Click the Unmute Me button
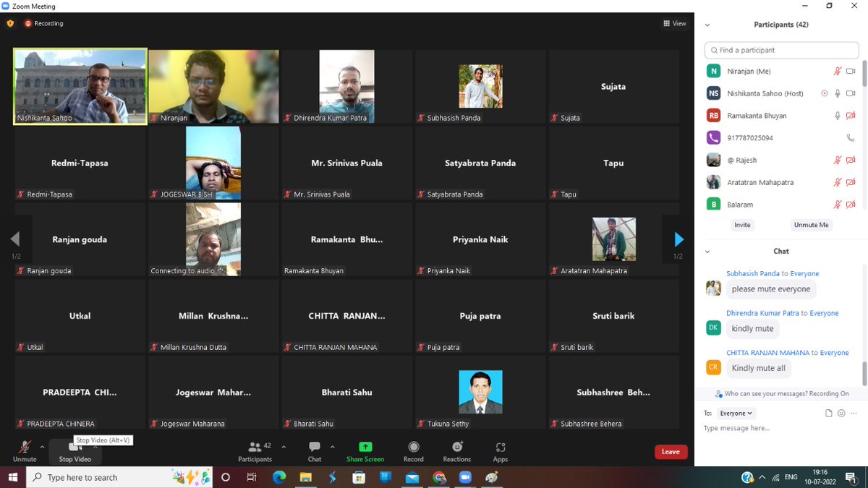This screenshot has width=868, height=488. 812,225
